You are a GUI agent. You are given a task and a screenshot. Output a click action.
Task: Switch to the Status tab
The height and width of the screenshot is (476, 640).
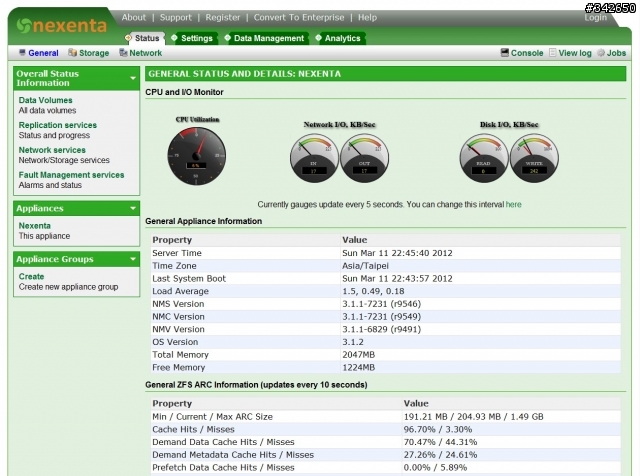click(x=145, y=38)
